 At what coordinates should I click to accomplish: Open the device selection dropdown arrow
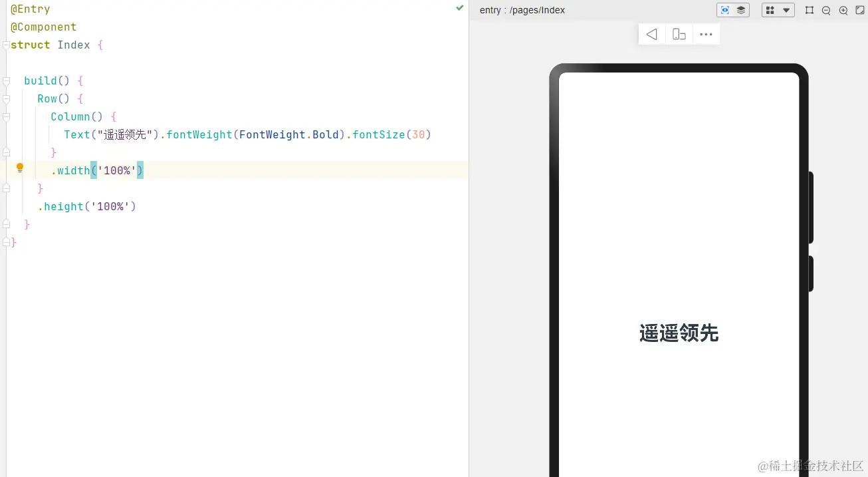point(786,10)
